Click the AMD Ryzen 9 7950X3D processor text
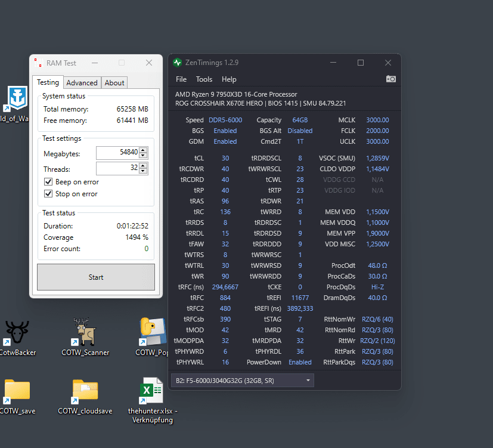Image resolution: width=493 pixels, height=448 pixels. [236, 94]
